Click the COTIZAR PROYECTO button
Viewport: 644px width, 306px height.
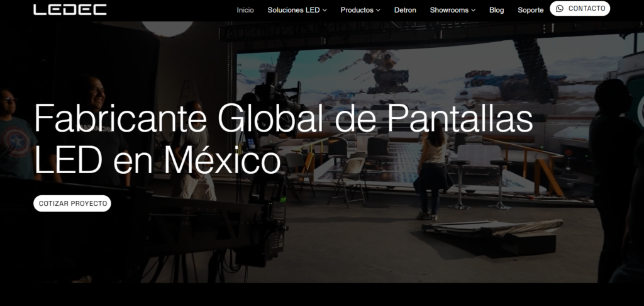point(72,204)
